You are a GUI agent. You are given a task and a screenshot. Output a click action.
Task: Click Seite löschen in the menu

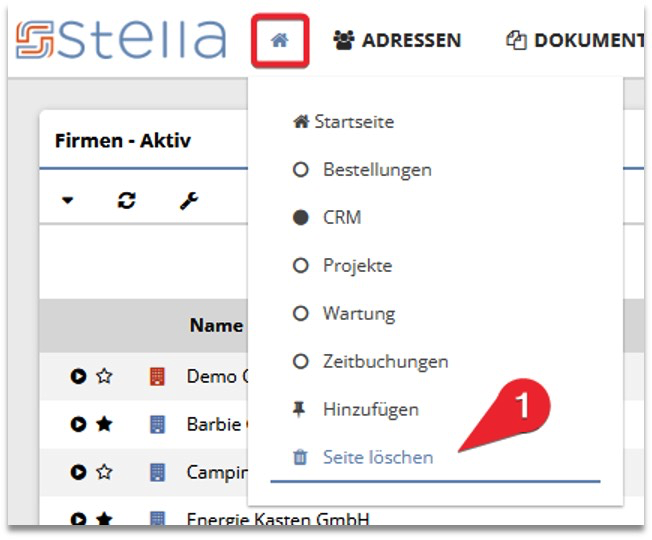click(377, 458)
